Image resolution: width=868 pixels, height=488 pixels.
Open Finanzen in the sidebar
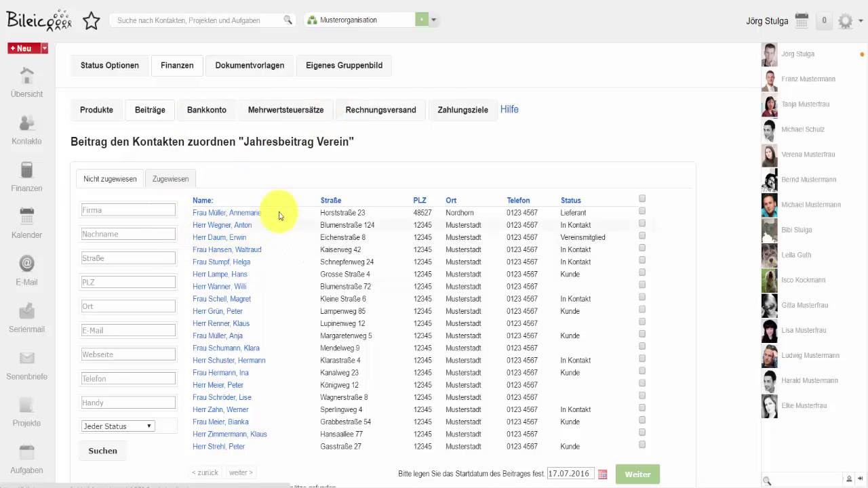[27, 176]
